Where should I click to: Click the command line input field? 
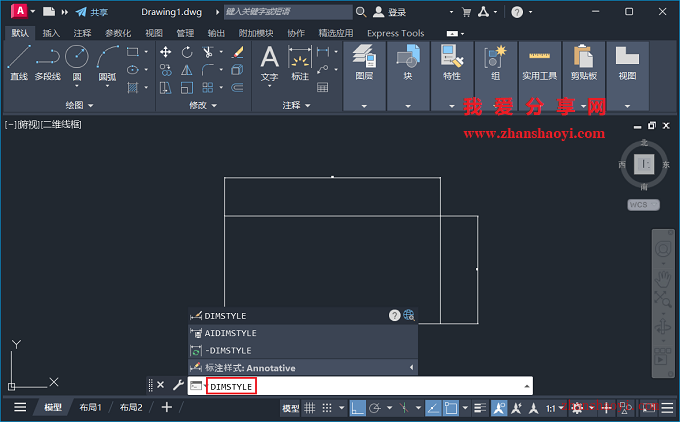360,386
